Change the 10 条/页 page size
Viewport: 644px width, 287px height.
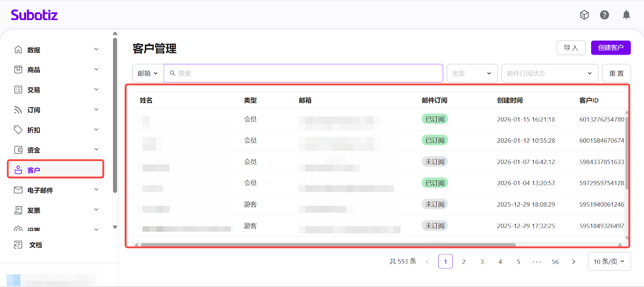coord(609,262)
